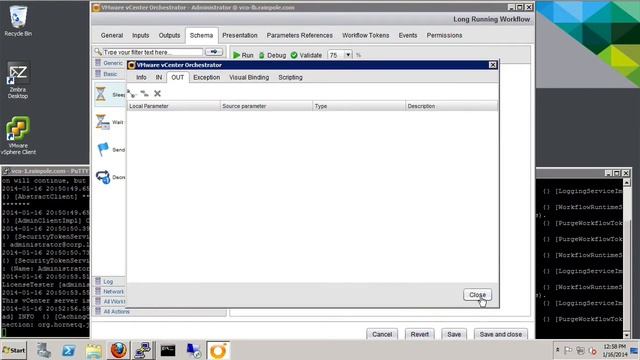Open the zoom percentage dropdown
The image size is (640, 360).
click(x=348, y=55)
